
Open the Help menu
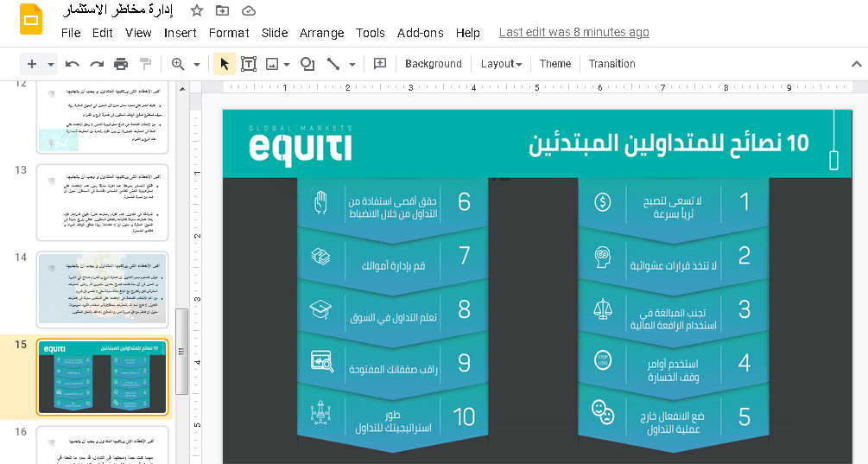coord(468,33)
